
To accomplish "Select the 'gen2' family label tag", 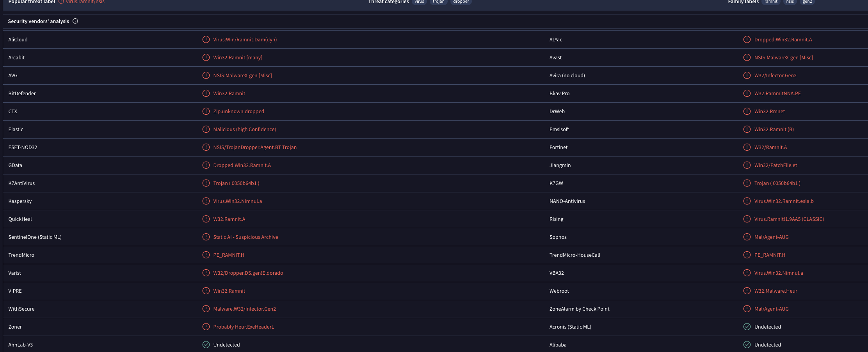I will coord(807,2).
